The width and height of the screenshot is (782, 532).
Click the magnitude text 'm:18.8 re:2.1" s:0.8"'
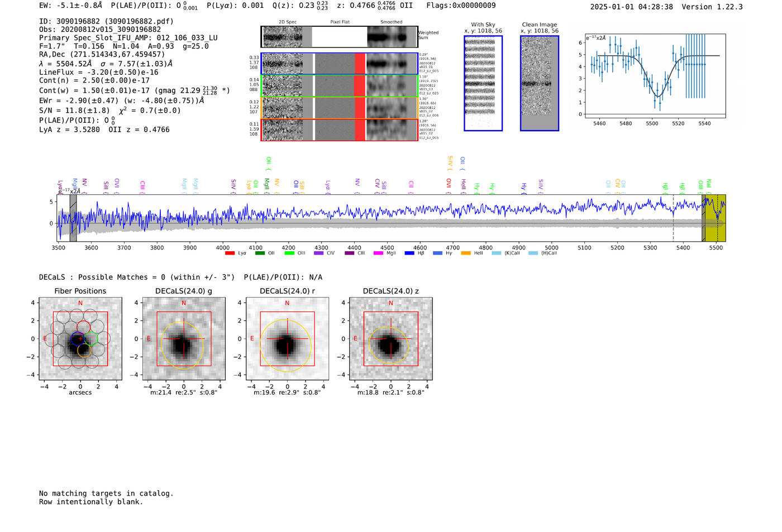click(391, 392)
